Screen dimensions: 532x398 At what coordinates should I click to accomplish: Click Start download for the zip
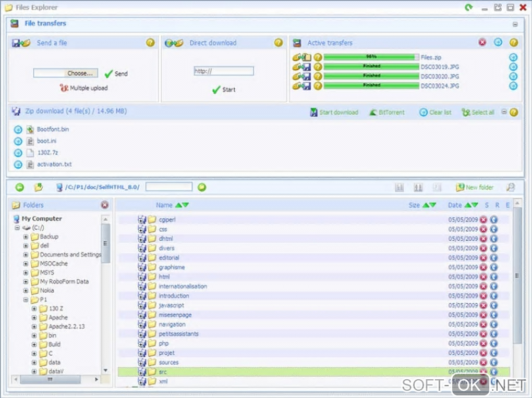334,112
